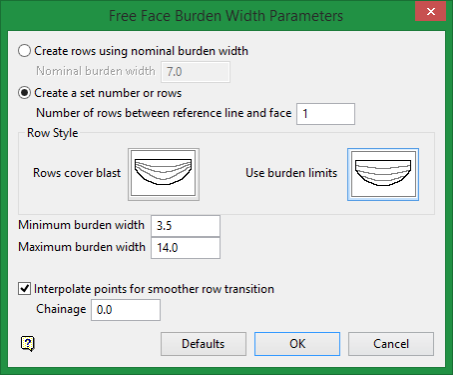The image size is (453, 375).
Task: Click the Chainage text label
Action: coord(61,309)
